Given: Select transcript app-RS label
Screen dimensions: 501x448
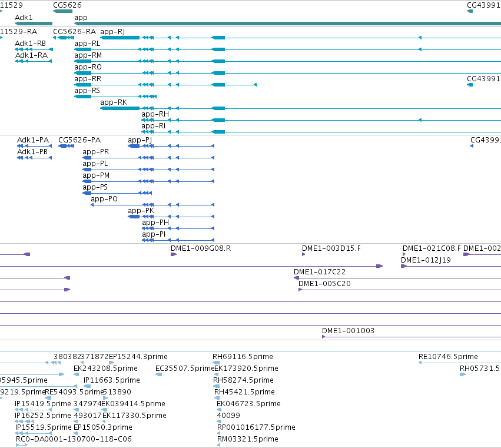Looking at the screenshot, I should [87, 91].
